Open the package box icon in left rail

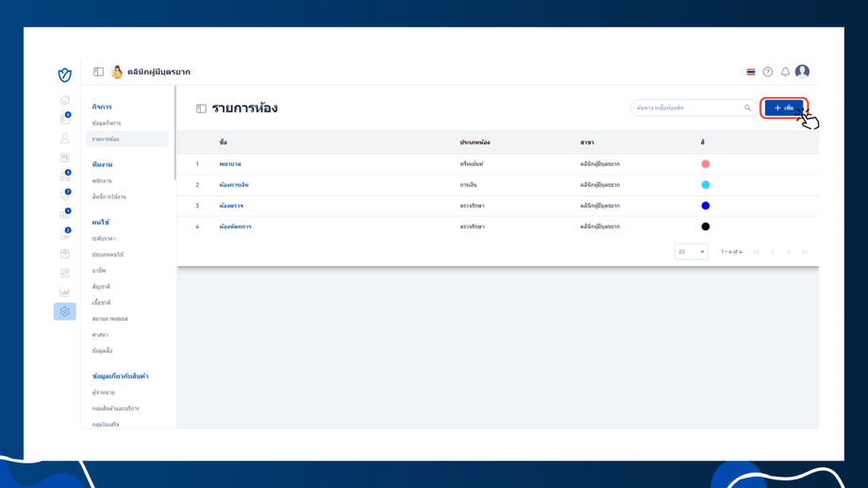tap(65, 254)
